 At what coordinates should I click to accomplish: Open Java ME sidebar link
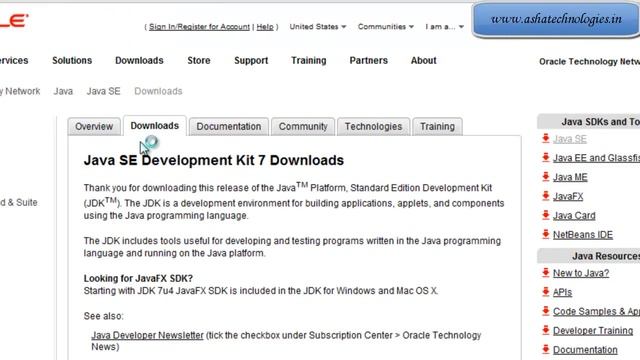[x=570, y=177]
